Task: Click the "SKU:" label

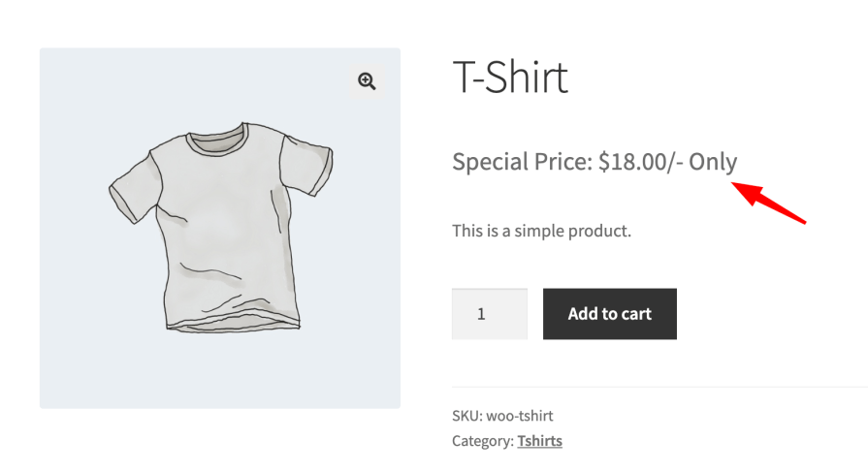Action: coord(466,416)
